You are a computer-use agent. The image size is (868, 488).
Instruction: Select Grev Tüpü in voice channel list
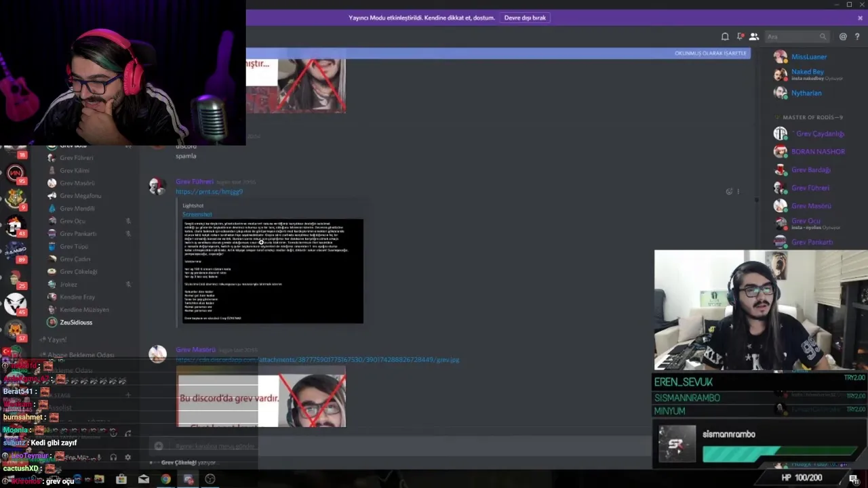(73, 247)
